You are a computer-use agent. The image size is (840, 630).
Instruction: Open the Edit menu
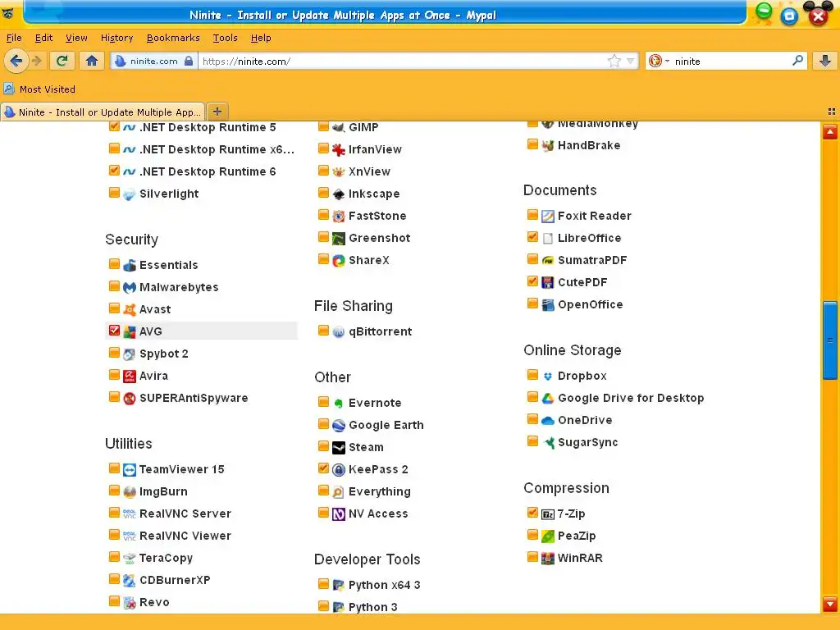coord(43,38)
